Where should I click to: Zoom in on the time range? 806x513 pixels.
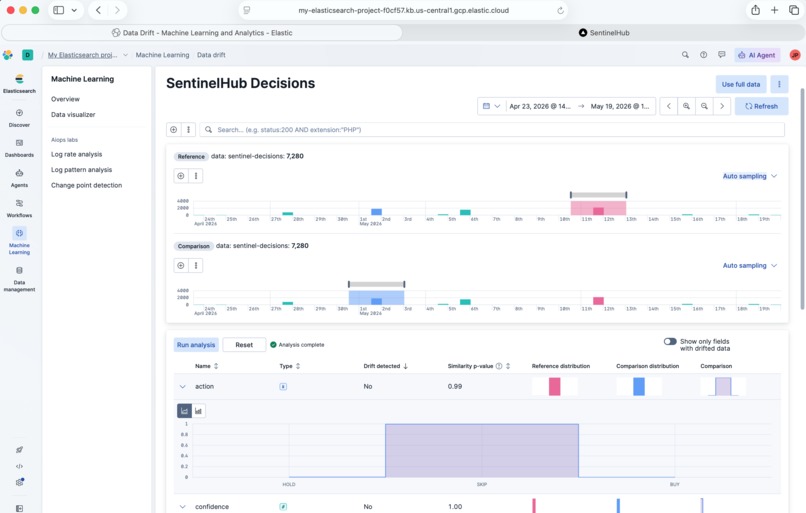(x=686, y=106)
